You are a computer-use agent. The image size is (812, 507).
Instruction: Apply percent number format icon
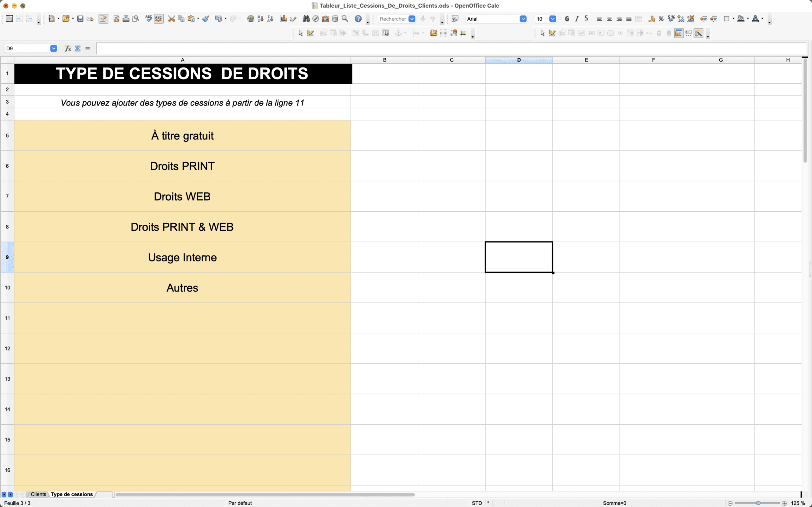tap(661, 19)
